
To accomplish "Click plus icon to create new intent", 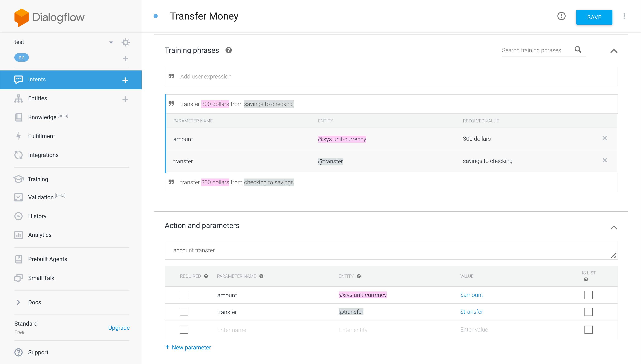I will (125, 80).
